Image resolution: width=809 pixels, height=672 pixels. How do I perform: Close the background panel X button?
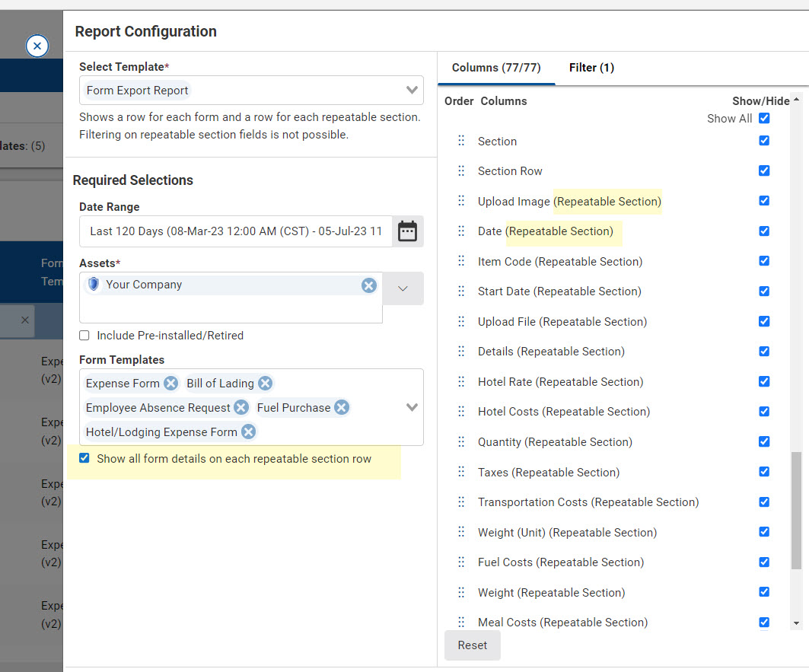click(x=25, y=320)
